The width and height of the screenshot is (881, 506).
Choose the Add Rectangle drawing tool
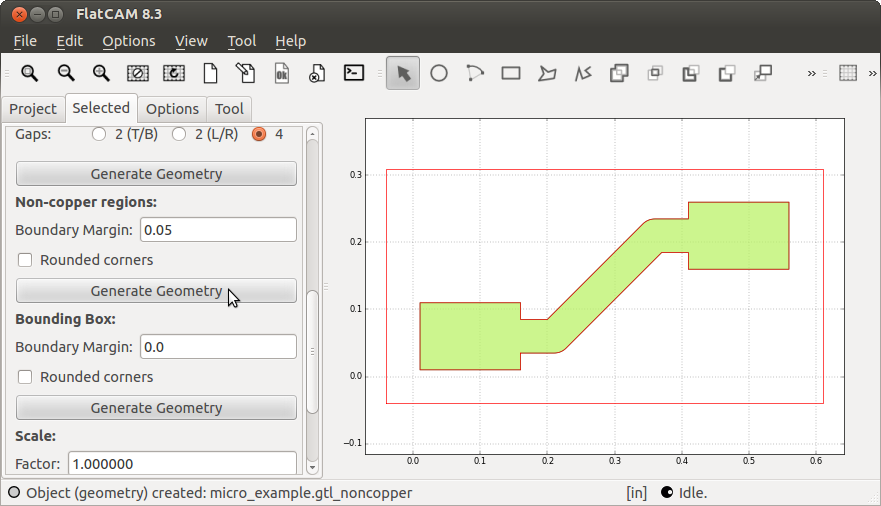tap(511, 73)
